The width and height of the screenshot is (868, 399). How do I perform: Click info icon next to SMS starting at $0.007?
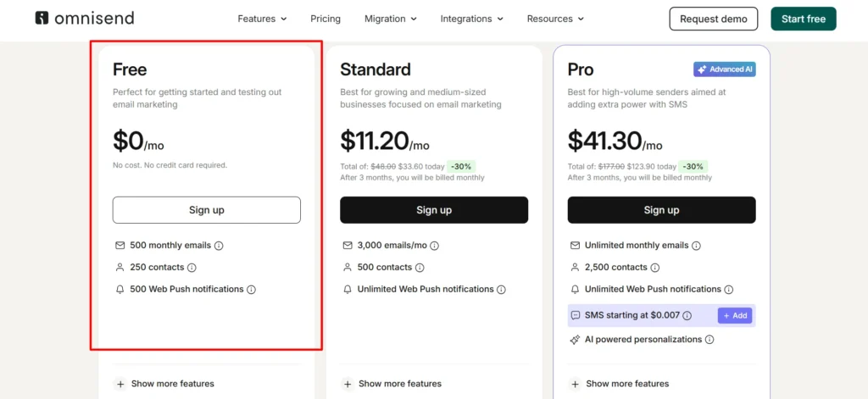687,316
